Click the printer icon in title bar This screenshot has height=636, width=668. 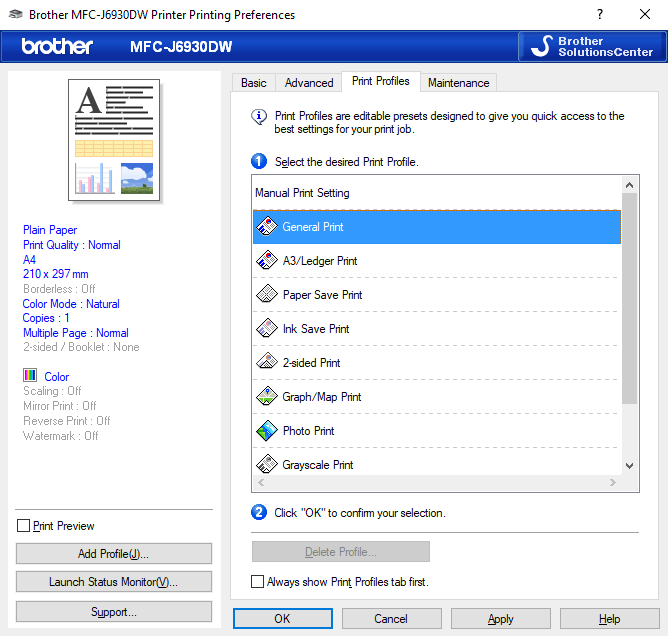[x=15, y=14]
